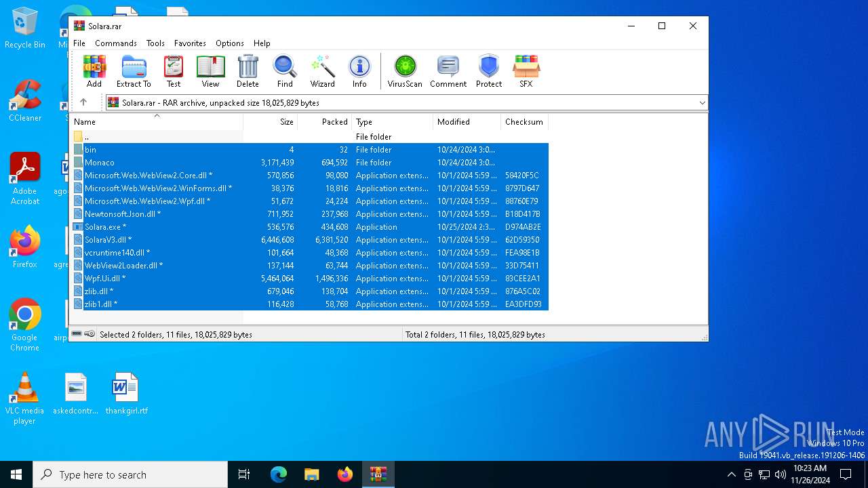Image resolution: width=868 pixels, height=488 pixels.
Task: Select SolaraV3.dll file
Action: click(x=309, y=239)
